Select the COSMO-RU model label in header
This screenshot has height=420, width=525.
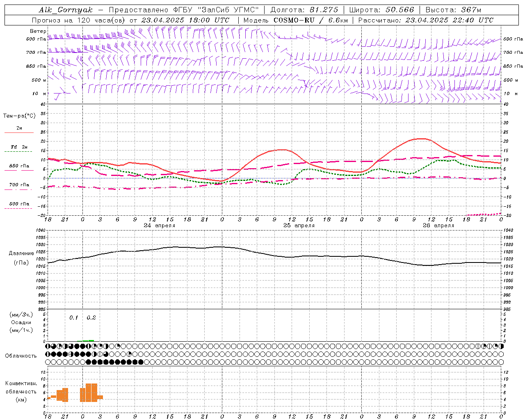pos(294,20)
